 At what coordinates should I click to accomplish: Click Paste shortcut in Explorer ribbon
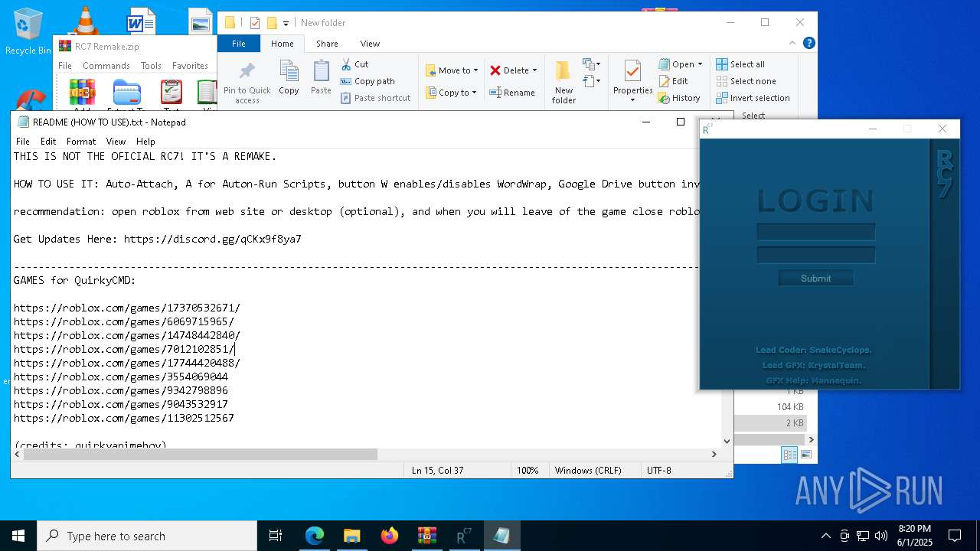375,98
